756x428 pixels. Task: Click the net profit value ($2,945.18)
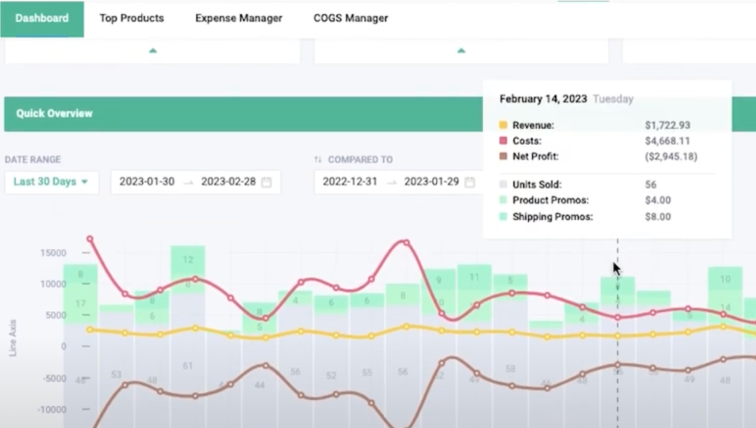pyautogui.click(x=671, y=156)
